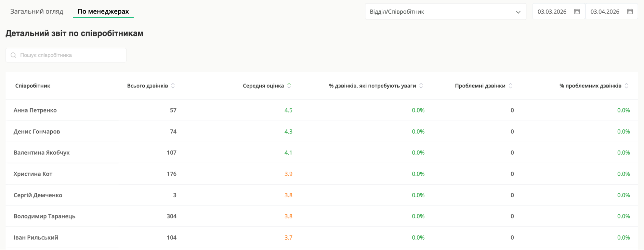The height and width of the screenshot is (250, 644).
Task: Click sort arrows next to 'Середня оцінка'
Action: (289, 86)
